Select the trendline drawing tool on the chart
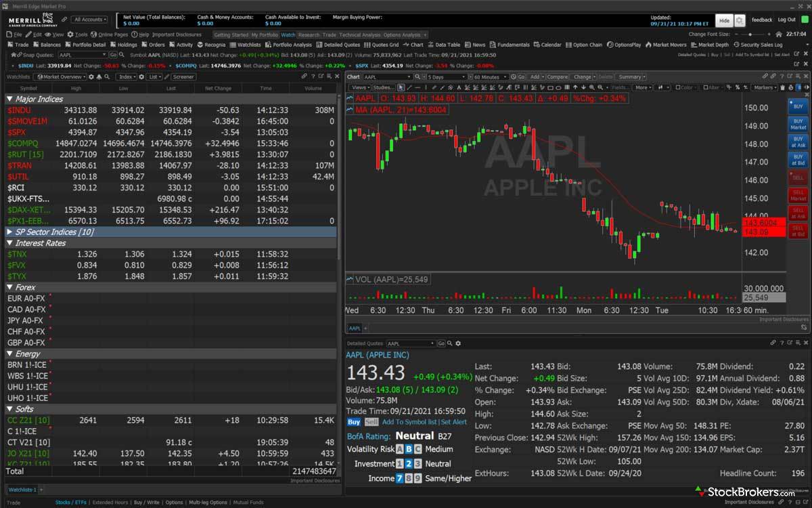This screenshot has width=812, height=508. point(409,87)
